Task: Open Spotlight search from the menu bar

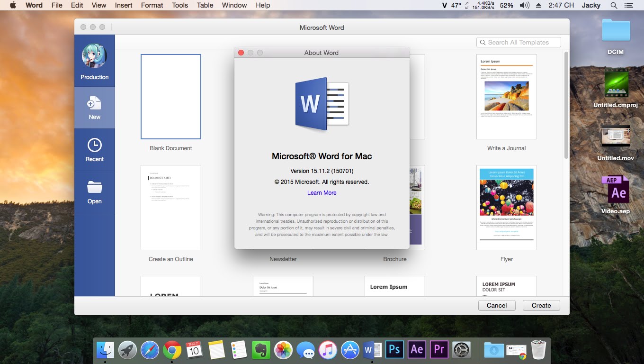Action: (615, 5)
